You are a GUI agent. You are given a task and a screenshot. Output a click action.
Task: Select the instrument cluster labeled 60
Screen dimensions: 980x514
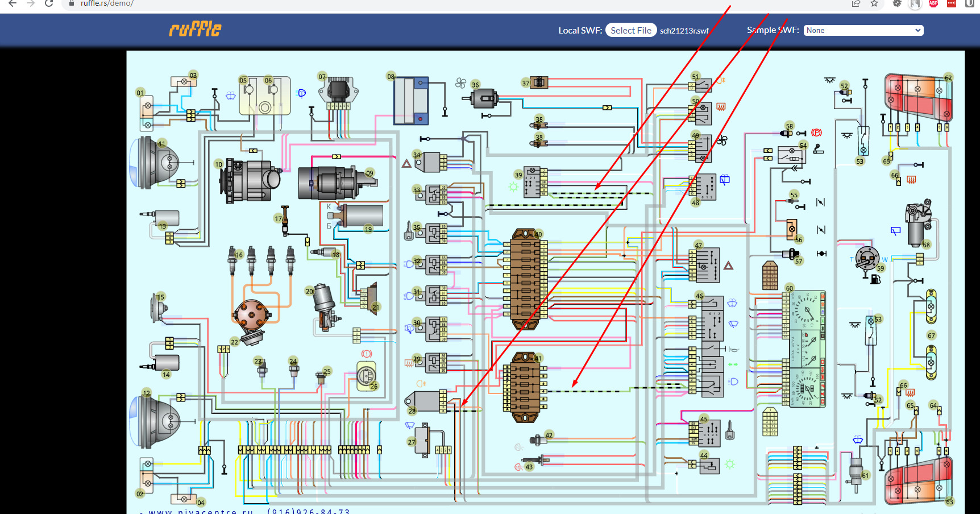pyautogui.click(x=805, y=349)
